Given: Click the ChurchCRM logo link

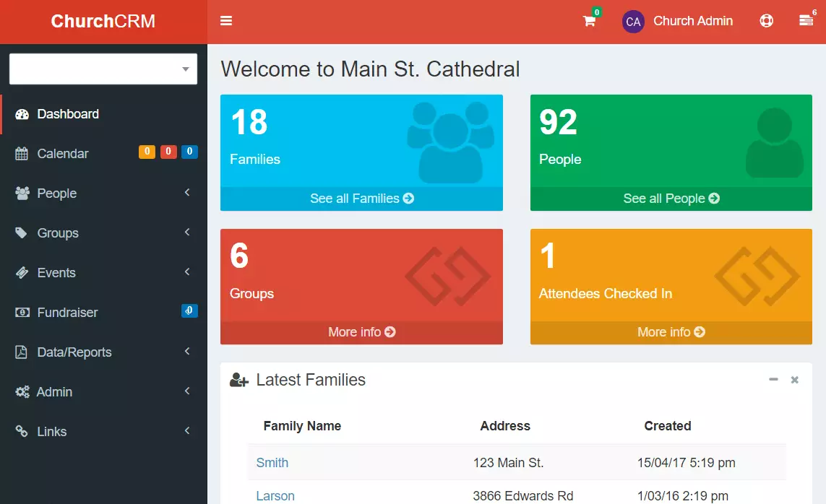Looking at the screenshot, I should [103, 22].
